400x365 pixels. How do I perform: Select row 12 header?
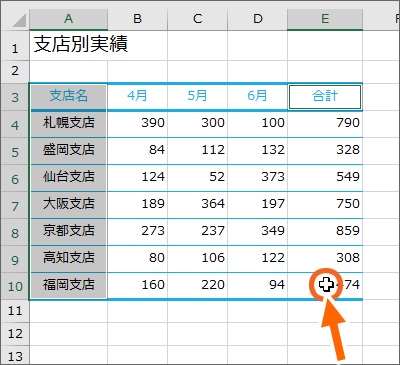[x=15, y=334]
